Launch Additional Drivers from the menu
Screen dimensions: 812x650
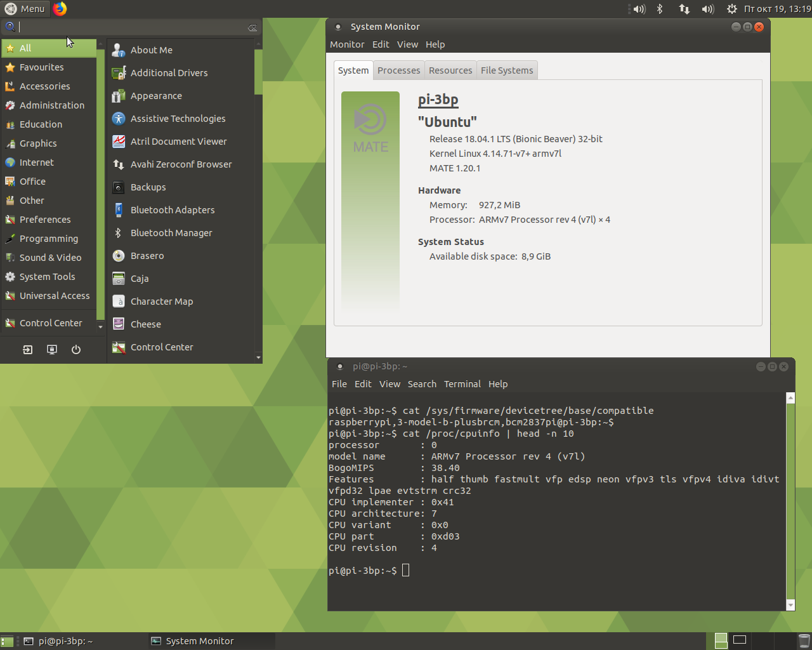(181, 73)
